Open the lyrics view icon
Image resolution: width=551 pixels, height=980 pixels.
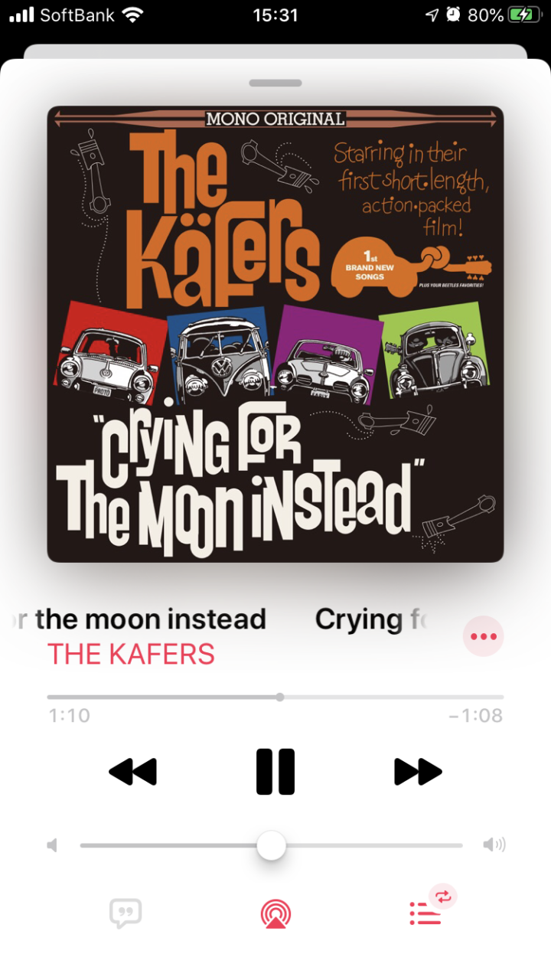126,913
